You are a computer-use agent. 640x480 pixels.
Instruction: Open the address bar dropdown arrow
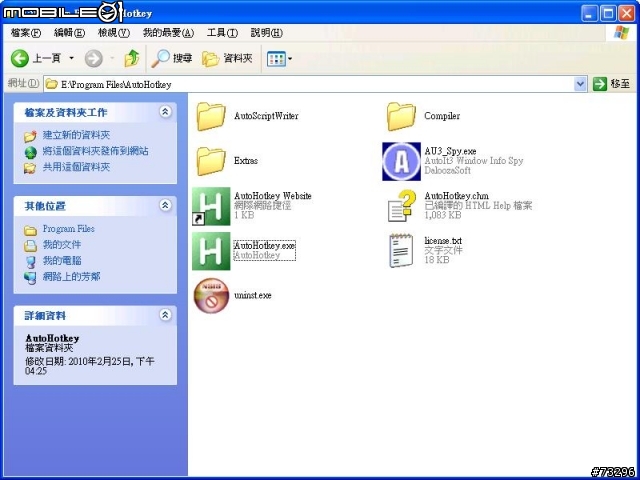(580, 84)
